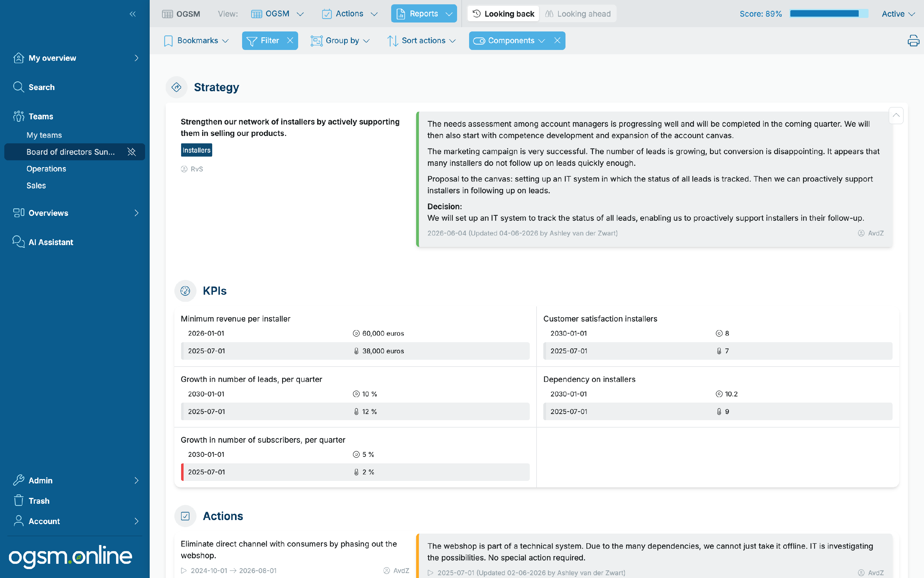Click the My overview house icon
This screenshot has width=924, height=578.
[x=18, y=58]
